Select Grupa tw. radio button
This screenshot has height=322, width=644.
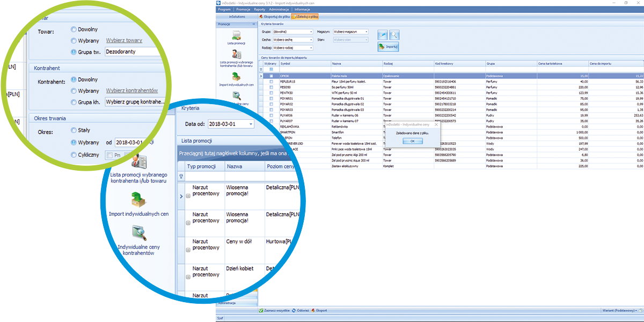click(x=74, y=52)
